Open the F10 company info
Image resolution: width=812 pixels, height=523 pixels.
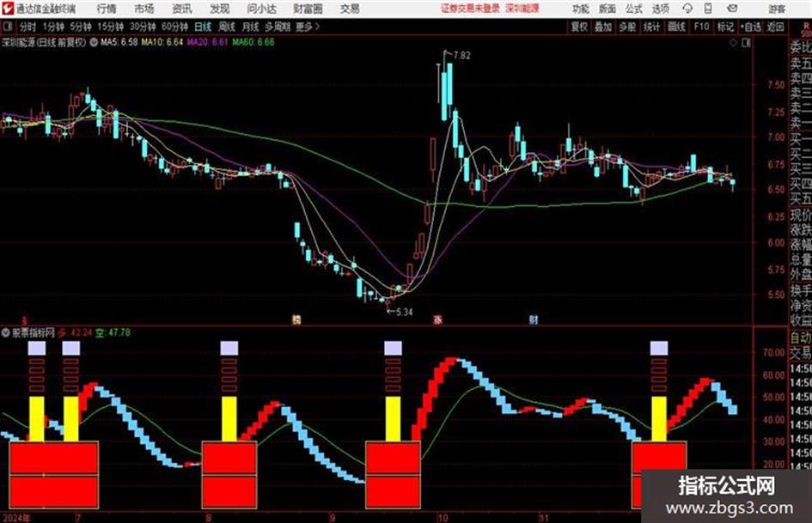pos(701,27)
